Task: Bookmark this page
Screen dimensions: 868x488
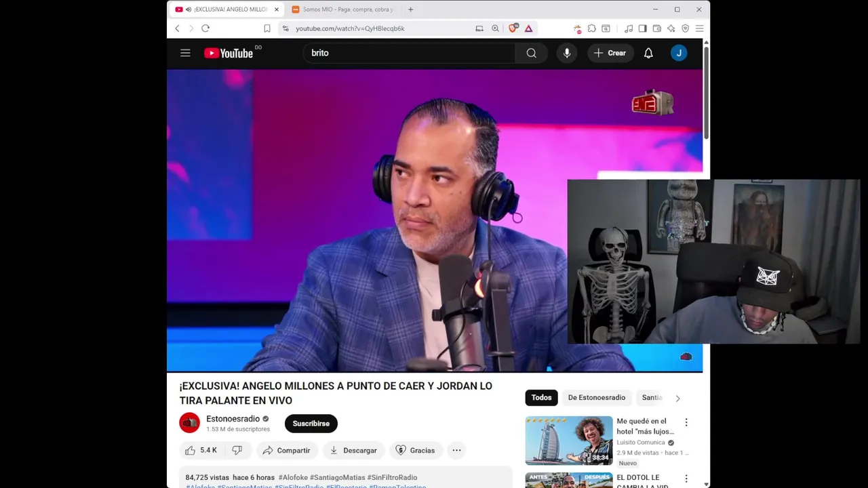Action: (x=267, y=28)
